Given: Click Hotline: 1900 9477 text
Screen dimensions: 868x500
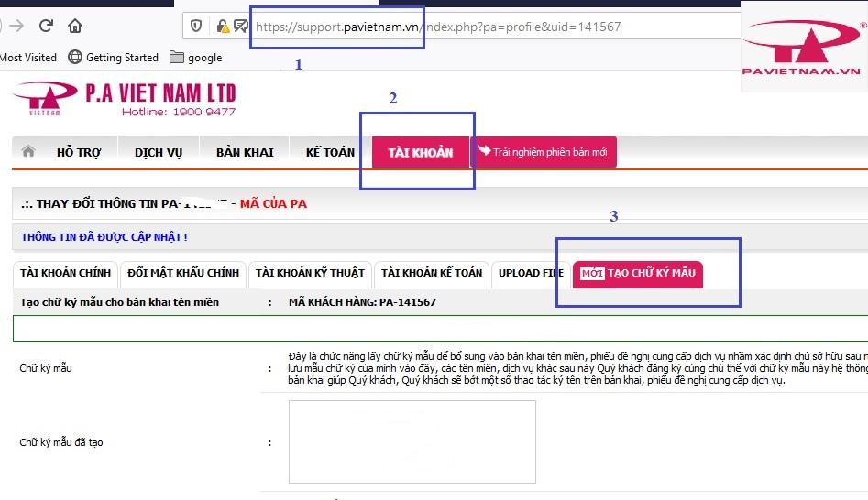Looking at the screenshot, I should coord(178,112).
